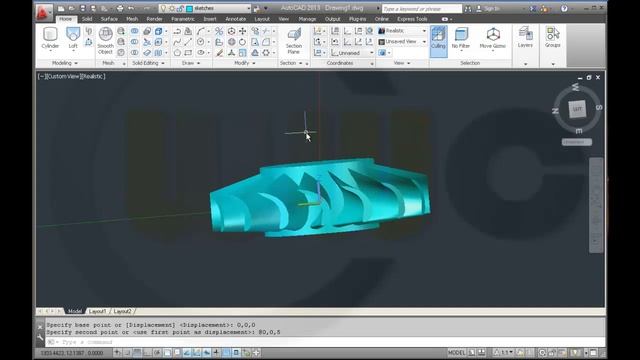The height and width of the screenshot is (360, 640).
Task: Switch to the Surface ribbon tab
Action: coord(109,19)
